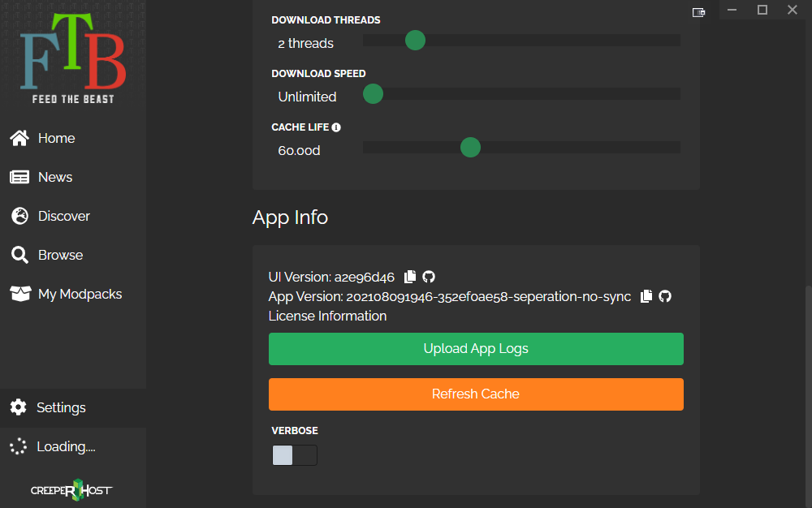Image resolution: width=812 pixels, height=508 pixels.
Task: Click the Cache Life info icon
Action: (x=336, y=126)
